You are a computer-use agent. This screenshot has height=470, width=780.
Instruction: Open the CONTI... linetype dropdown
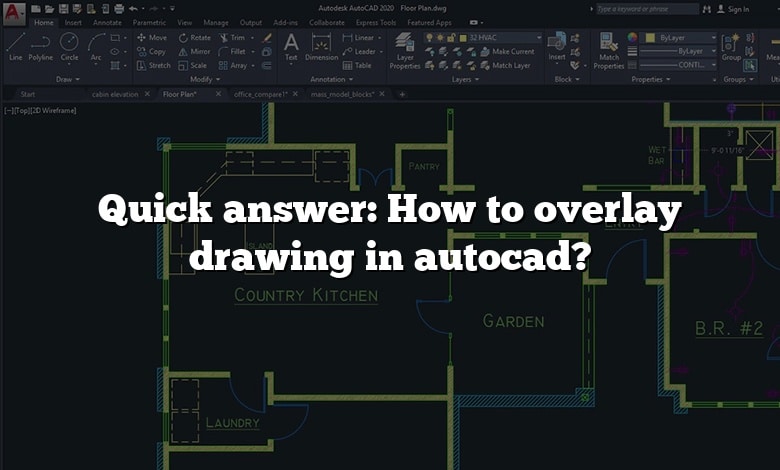click(x=714, y=65)
